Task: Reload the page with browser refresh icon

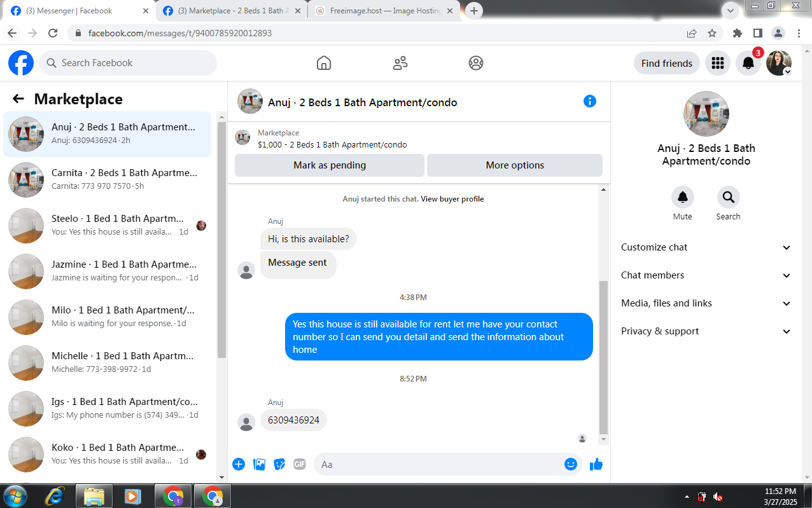Action: point(53,33)
